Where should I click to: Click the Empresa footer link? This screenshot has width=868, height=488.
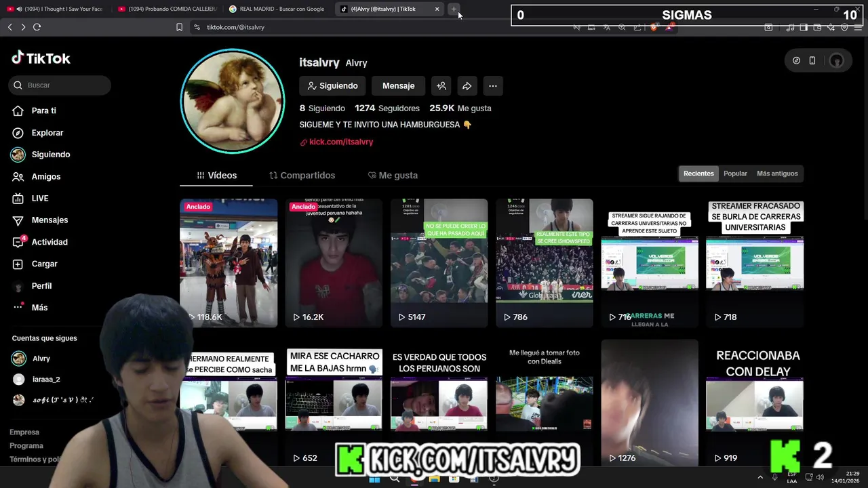(24, 432)
